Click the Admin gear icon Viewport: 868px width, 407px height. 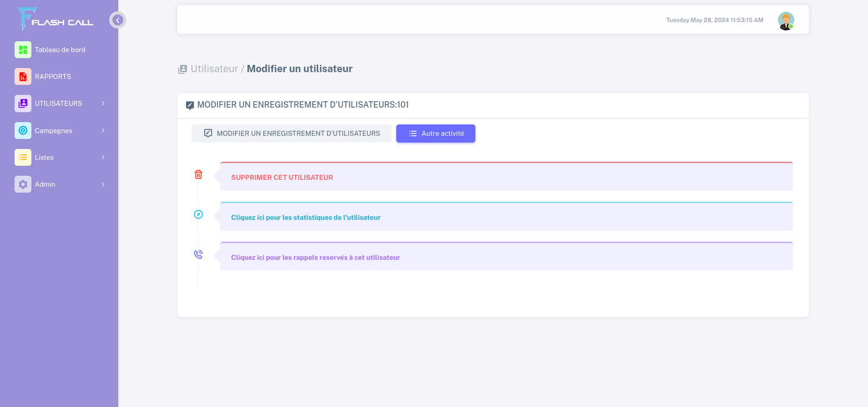click(23, 184)
